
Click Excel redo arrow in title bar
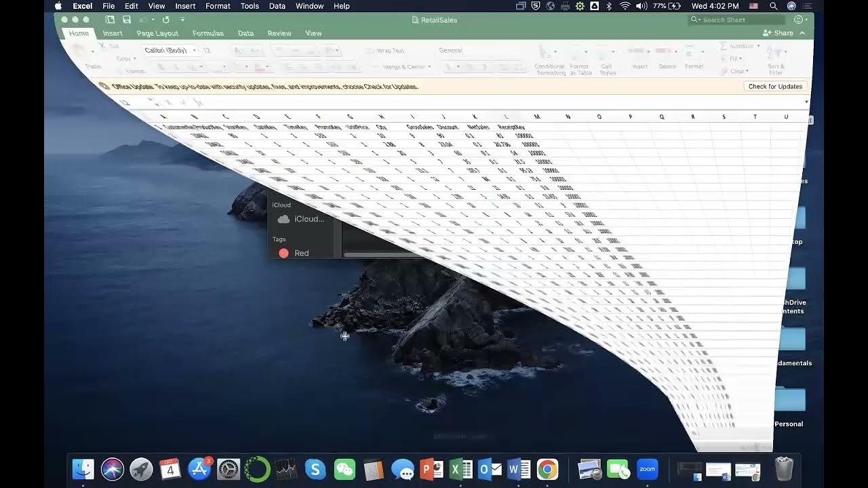pos(165,20)
